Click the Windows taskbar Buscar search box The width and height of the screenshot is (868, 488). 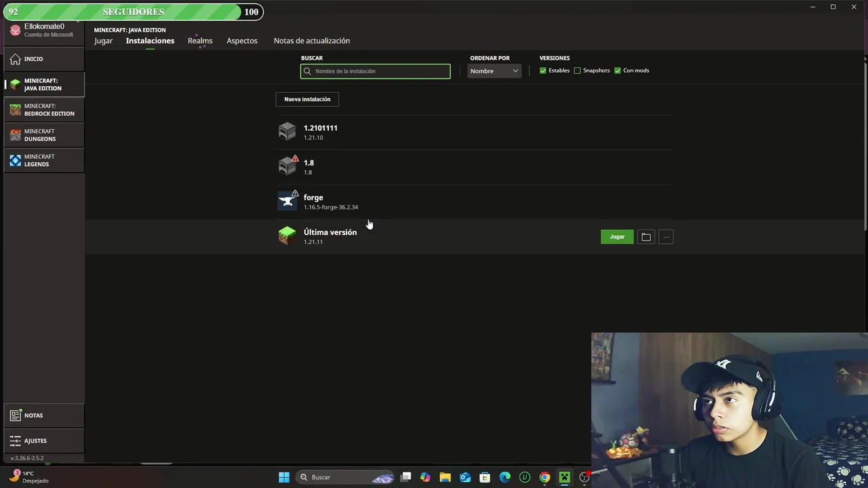(x=346, y=477)
